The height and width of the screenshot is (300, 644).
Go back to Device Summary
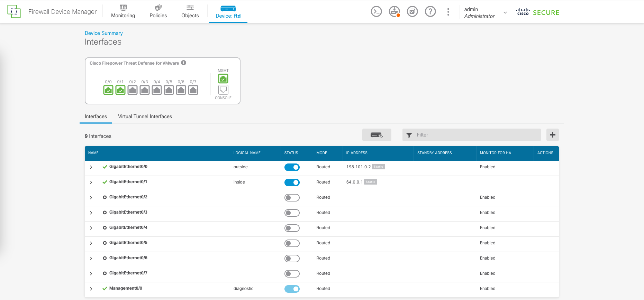click(x=103, y=33)
